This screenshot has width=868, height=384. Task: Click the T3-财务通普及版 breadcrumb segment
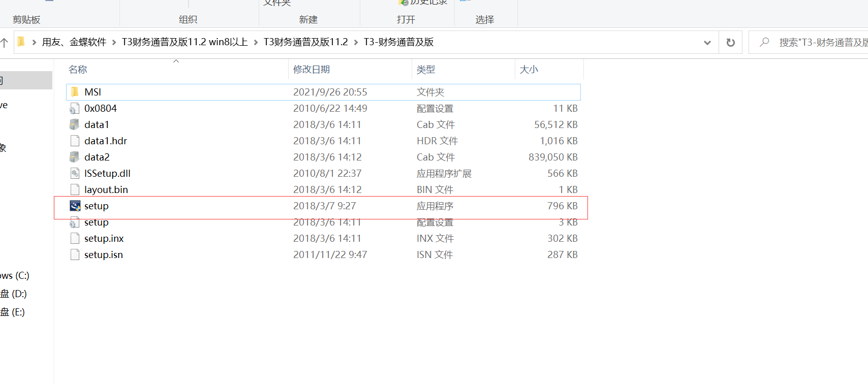coord(398,42)
